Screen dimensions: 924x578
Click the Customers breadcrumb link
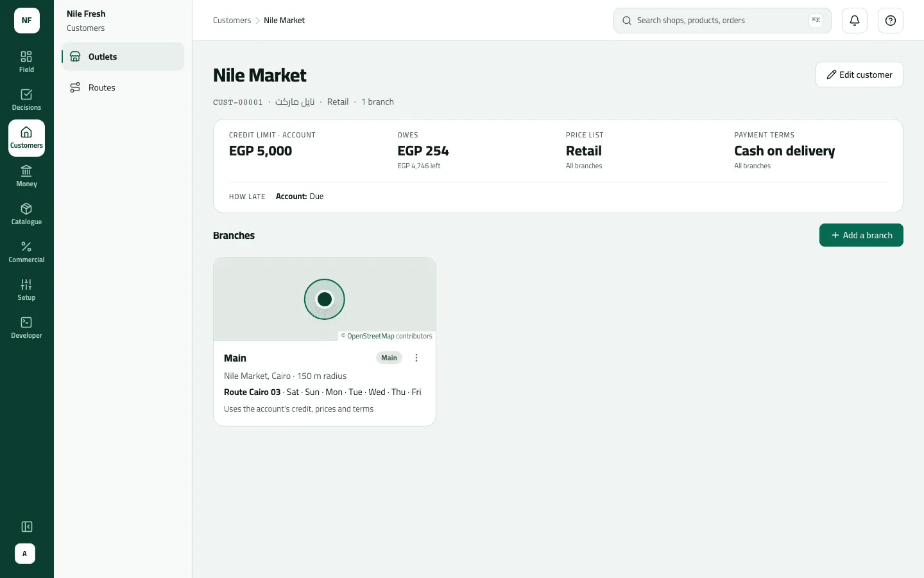point(232,21)
